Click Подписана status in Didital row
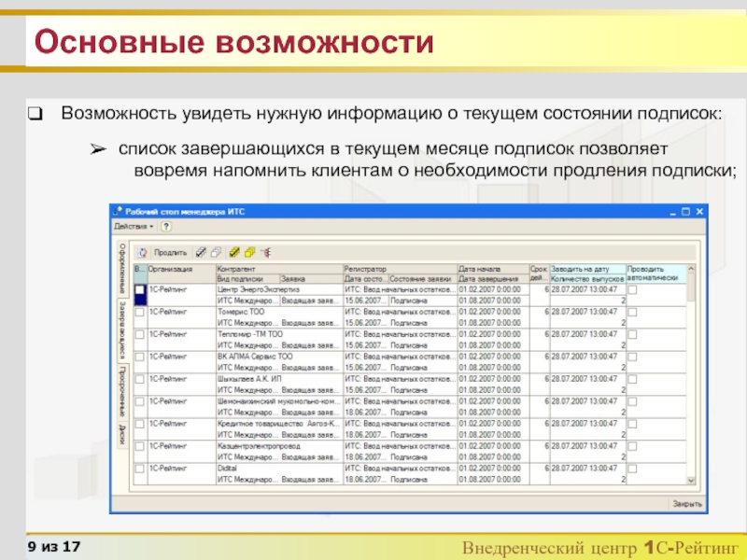The image size is (747, 560). (409, 480)
